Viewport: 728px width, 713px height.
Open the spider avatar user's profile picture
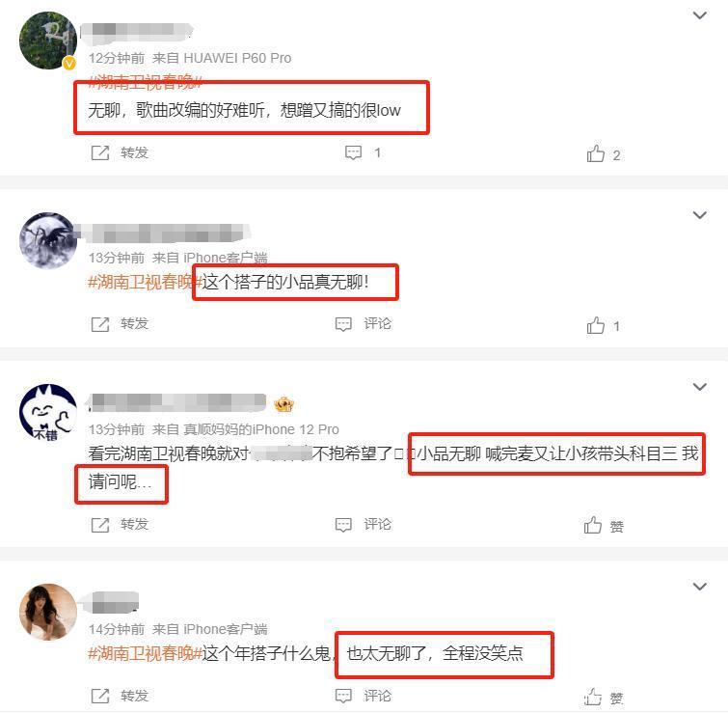[x=48, y=240]
